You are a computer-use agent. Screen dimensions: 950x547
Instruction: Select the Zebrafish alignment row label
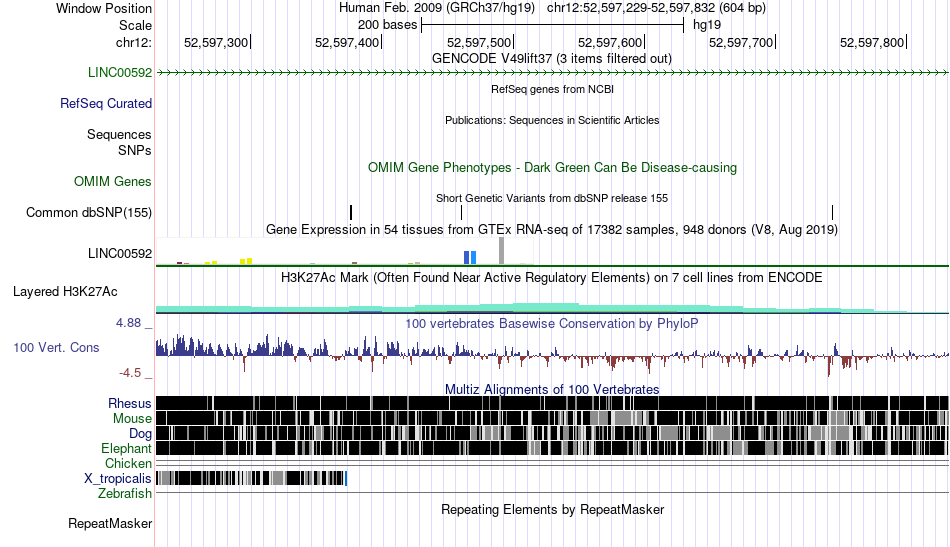point(125,494)
